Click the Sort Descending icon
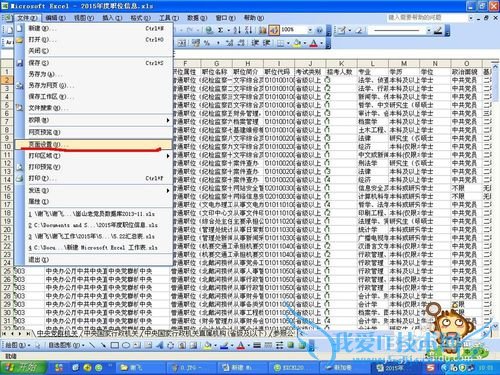500x375 pixels. click(x=248, y=30)
